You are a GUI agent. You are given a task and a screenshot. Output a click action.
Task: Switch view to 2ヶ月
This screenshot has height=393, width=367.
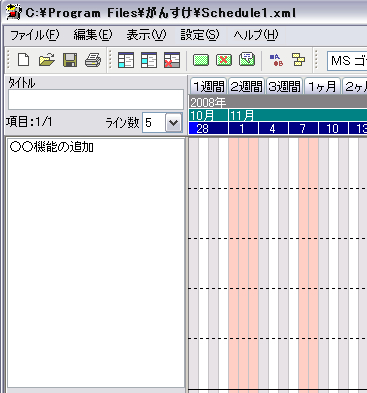click(355, 86)
